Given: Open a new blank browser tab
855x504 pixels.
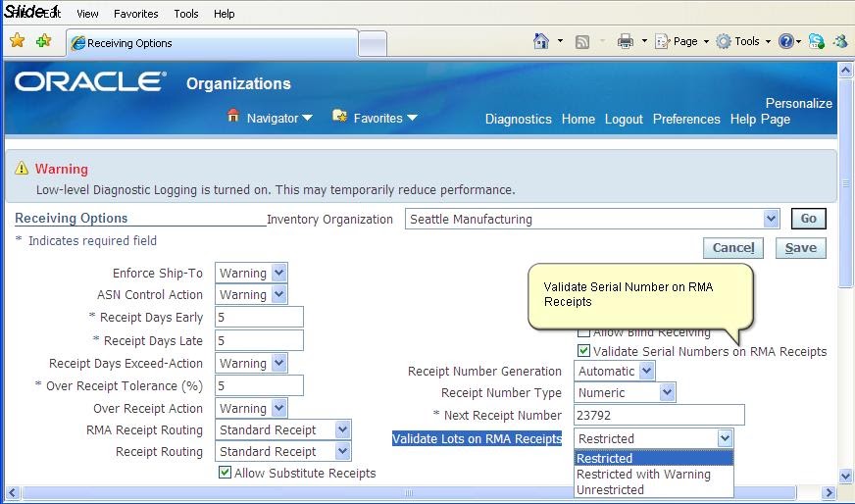Looking at the screenshot, I should pos(373,44).
